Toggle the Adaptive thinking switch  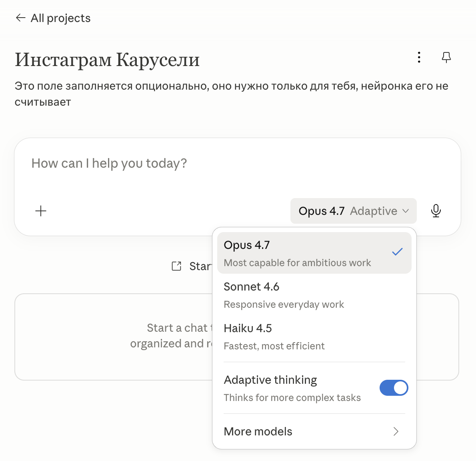click(x=394, y=388)
